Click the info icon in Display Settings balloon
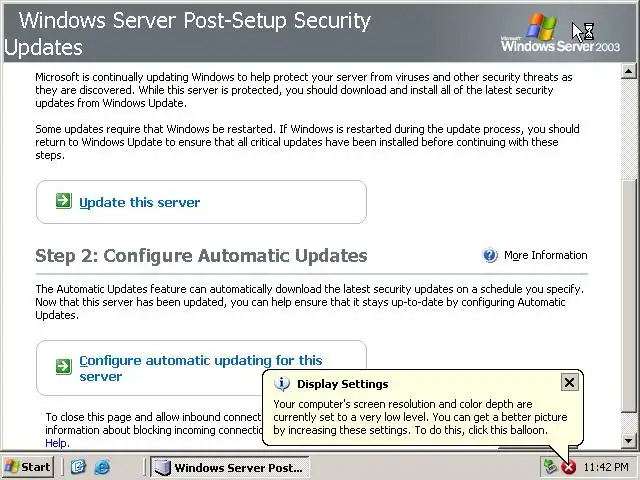 click(x=282, y=383)
